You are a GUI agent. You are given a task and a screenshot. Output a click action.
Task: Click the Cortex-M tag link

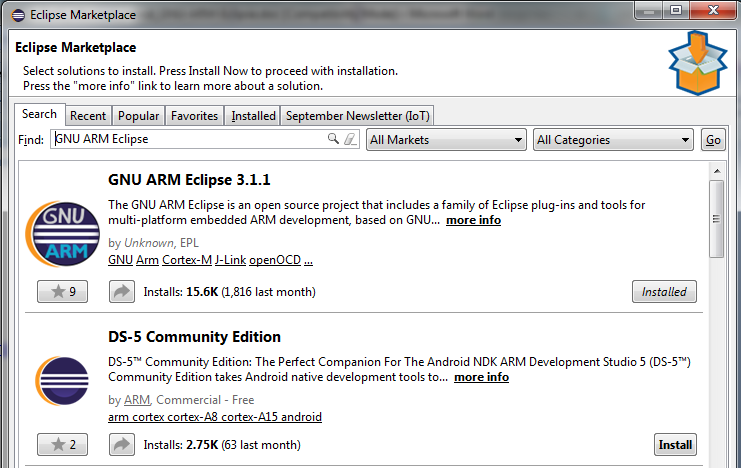tap(187, 260)
